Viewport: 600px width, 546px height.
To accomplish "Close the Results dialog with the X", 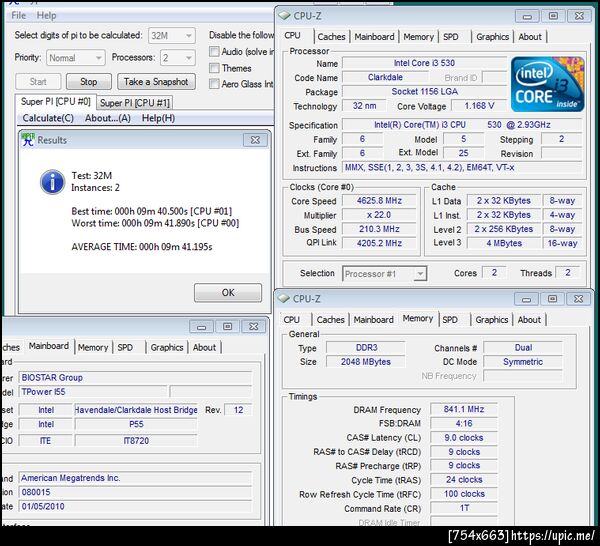I will pos(255,140).
